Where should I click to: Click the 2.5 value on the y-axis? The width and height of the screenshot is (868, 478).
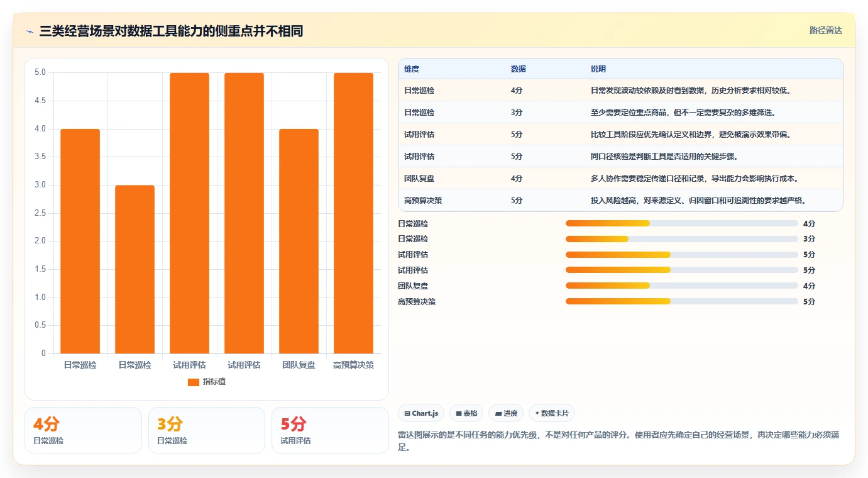(x=40, y=213)
